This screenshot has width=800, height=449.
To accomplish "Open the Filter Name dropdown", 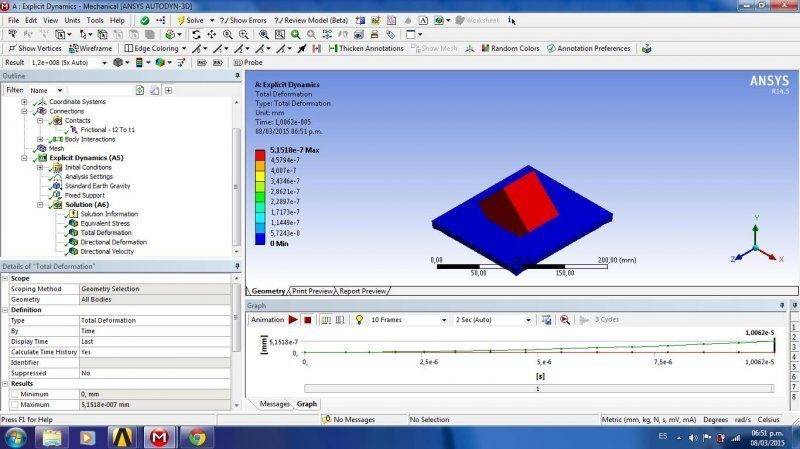I will pos(60,90).
